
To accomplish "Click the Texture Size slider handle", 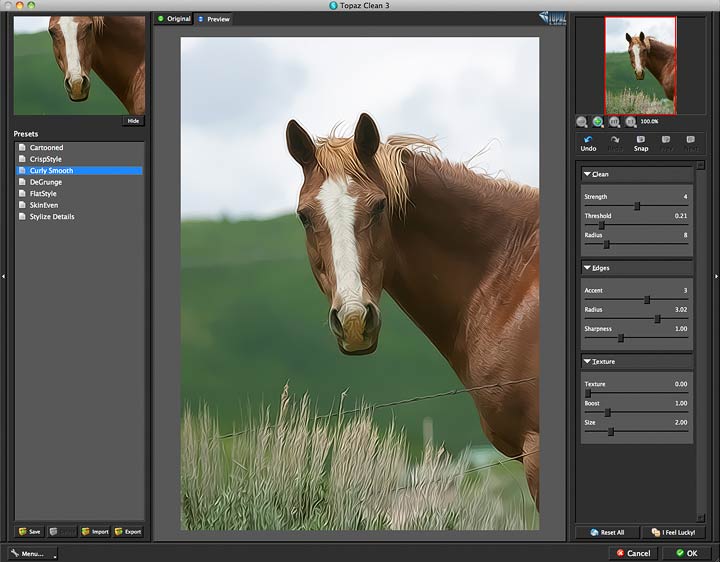I will point(611,432).
